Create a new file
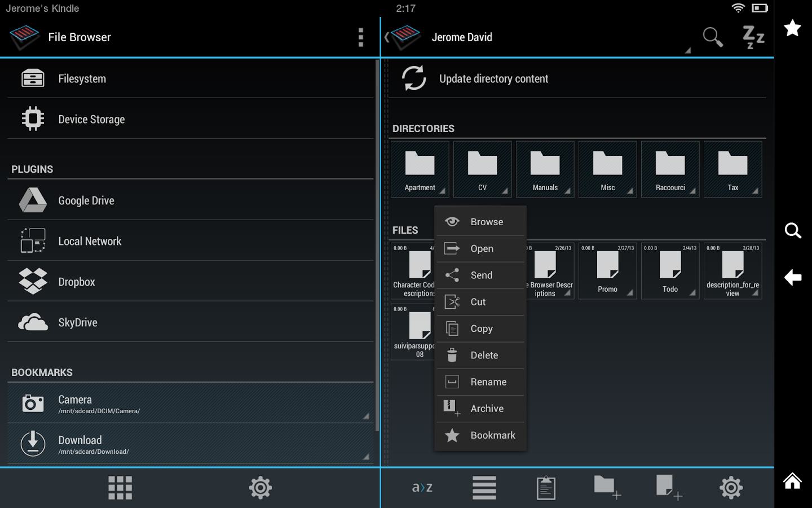Screen dimensions: 812x508 coord(669,488)
